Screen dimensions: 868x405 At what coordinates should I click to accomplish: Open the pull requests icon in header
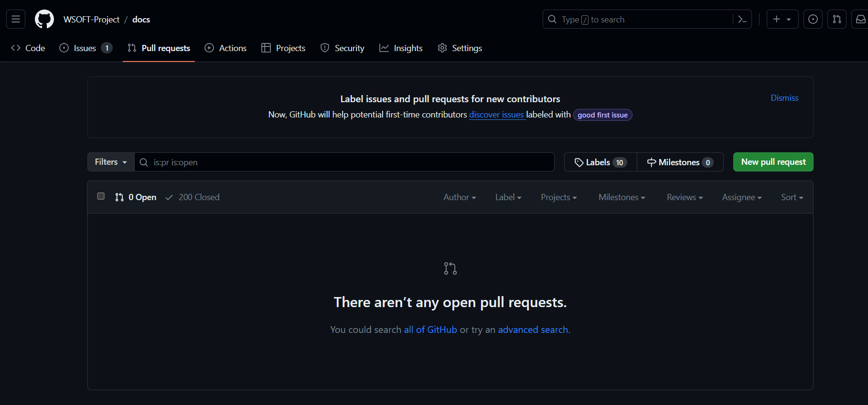pyautogui.click(x=836, y=20)
